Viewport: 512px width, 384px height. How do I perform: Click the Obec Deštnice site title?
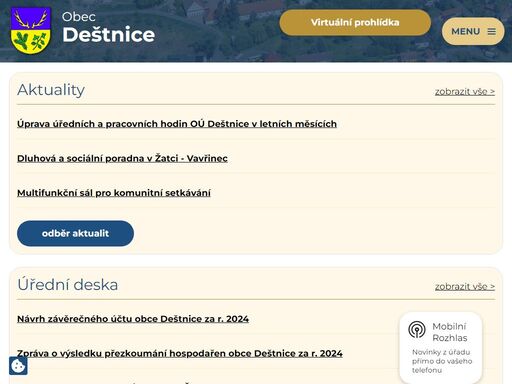click(108, 27)
